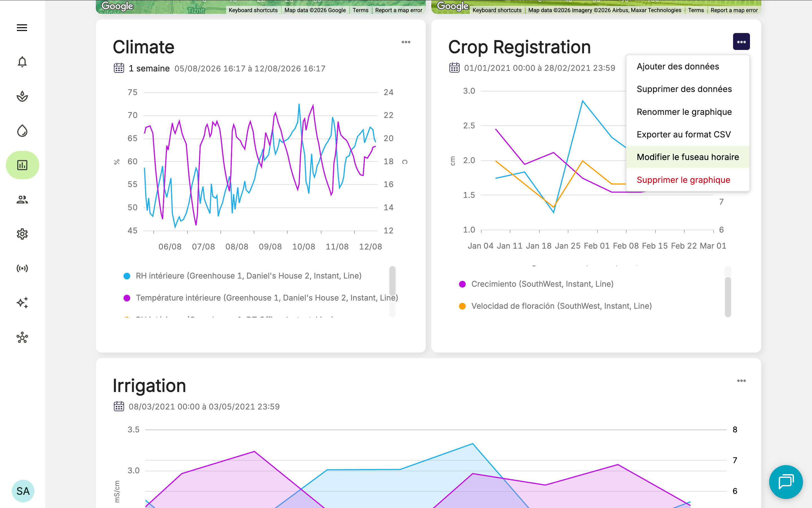The image size is (812, 508).
Task: Click the Airbus, Maxar Technologies imagery credit
Action: click(x=605, y=10)
